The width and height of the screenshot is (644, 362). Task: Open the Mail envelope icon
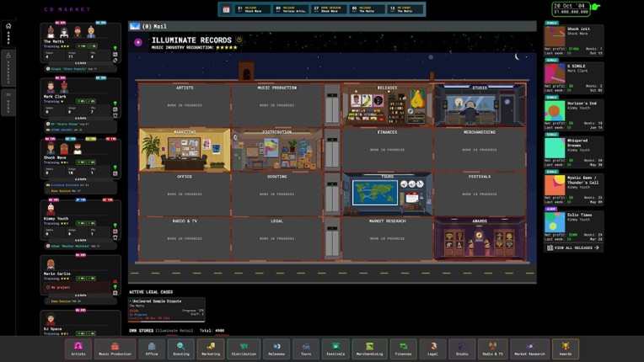tap(135, 26)
